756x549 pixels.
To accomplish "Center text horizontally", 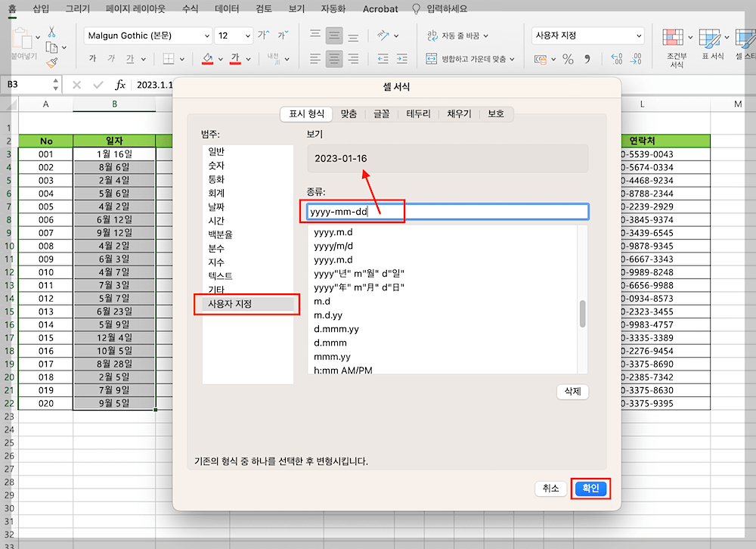I will click(334, 59).
